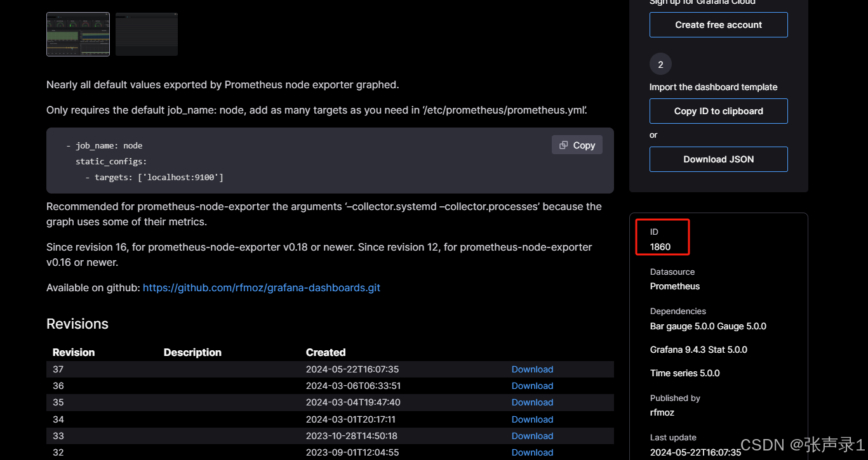Select the dashboard ID value 1860
The height and width of the screenshot is (460, 868).
660,247
